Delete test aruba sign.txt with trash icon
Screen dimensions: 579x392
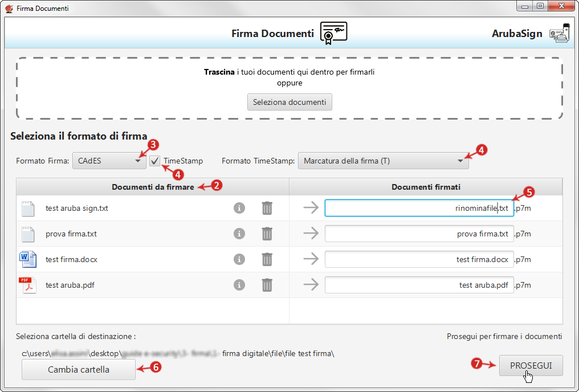point(267,209)
